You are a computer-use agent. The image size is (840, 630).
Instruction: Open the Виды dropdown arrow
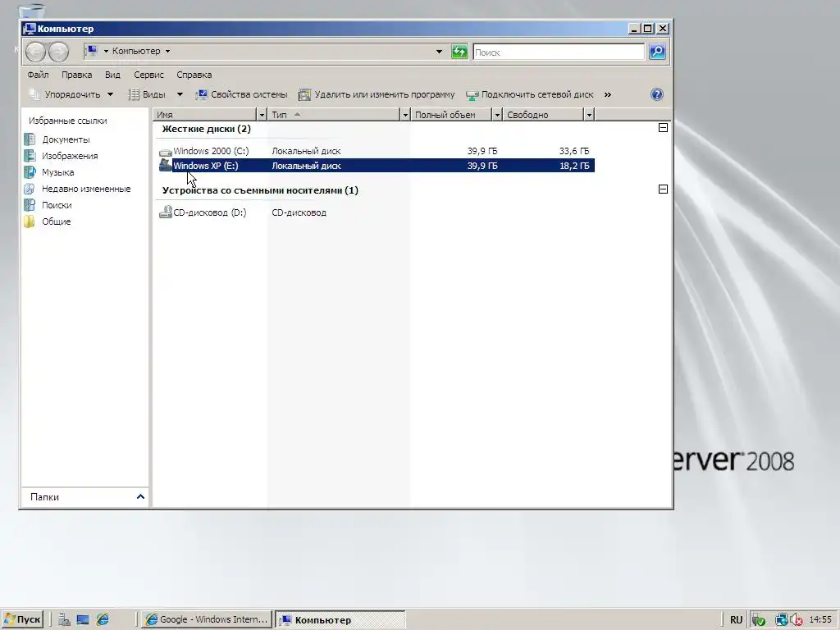(x=180, y=94)
